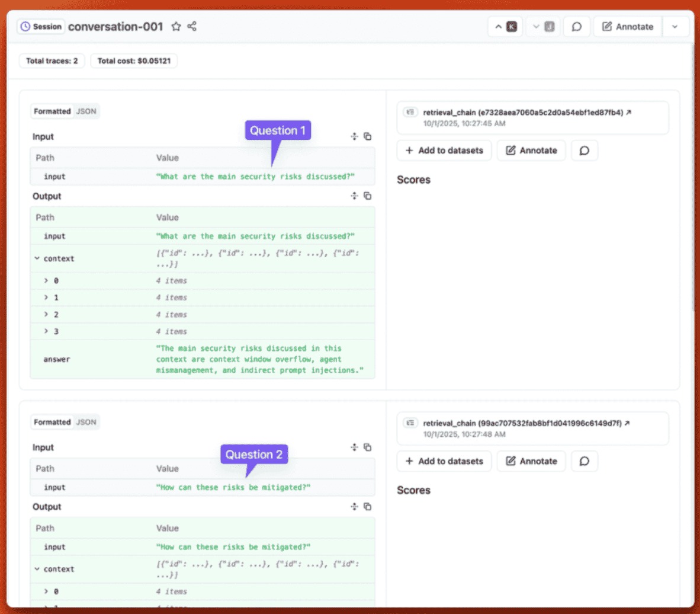The image size is (700, 614).
Task: Select Formatted view in first trace
Action: coord(52,111)
